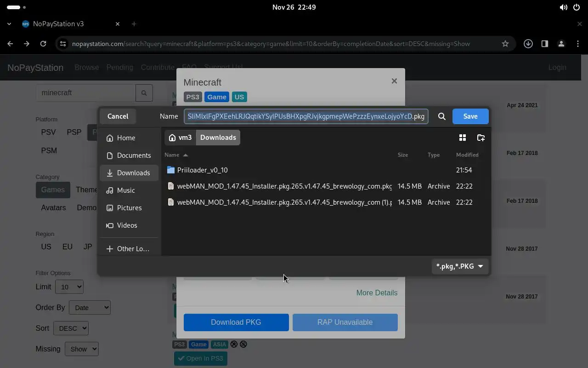This screenshot has height=368, width=588.
Task: Open the *.pkg,*.PKG file filter dropdown
Action: [x=460, y=266]
